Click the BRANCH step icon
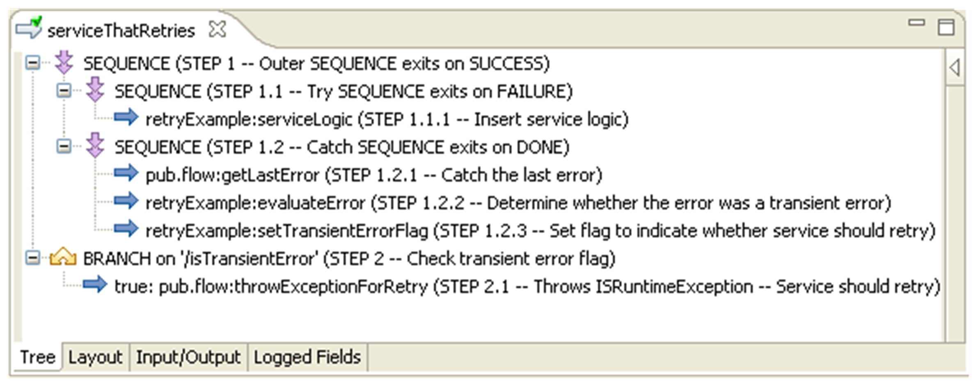Viewport: 980px width, 387px height. tap(63, 257)
